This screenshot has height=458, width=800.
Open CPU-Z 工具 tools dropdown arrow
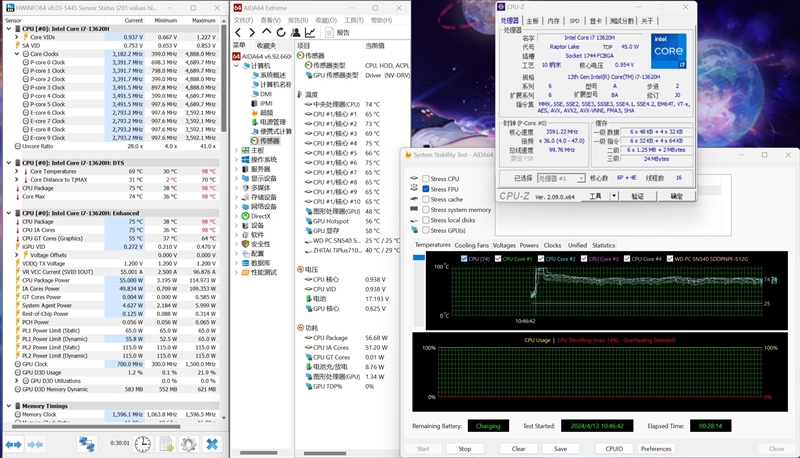click(614, 196)
